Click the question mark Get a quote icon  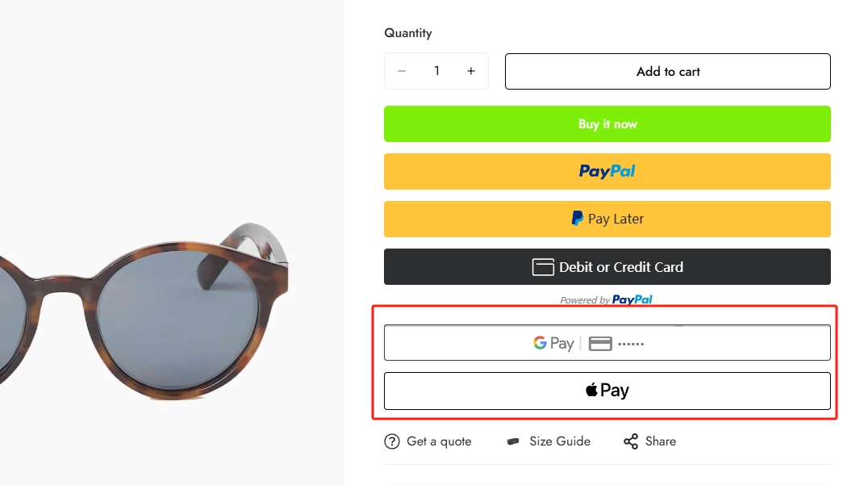pyautogui.click(x=392, y=441)
